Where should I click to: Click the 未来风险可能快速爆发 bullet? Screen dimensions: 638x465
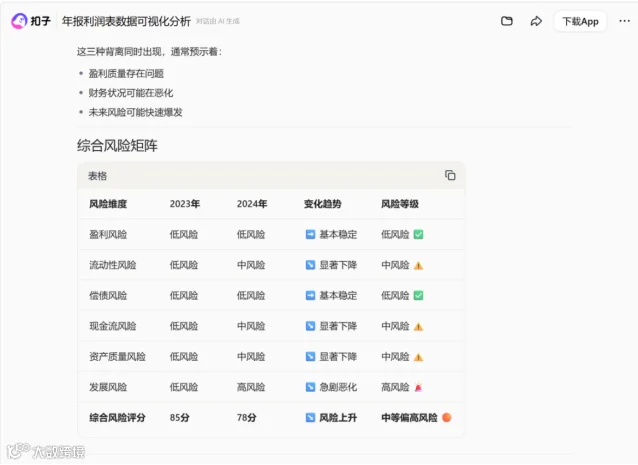tap(135, 112)
